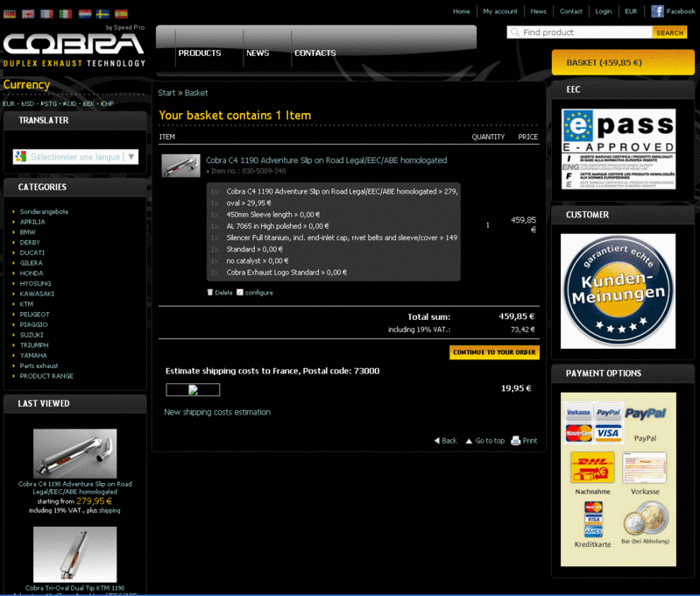700x596 pixels.
Task: Click the Start breadcrumb link
Action: [x=166, y=93]
